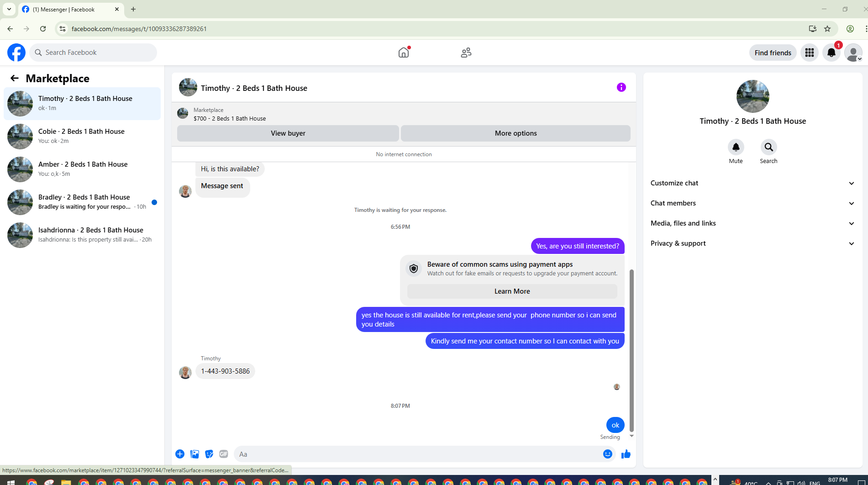Open the Home feed icon

point(404,53)
